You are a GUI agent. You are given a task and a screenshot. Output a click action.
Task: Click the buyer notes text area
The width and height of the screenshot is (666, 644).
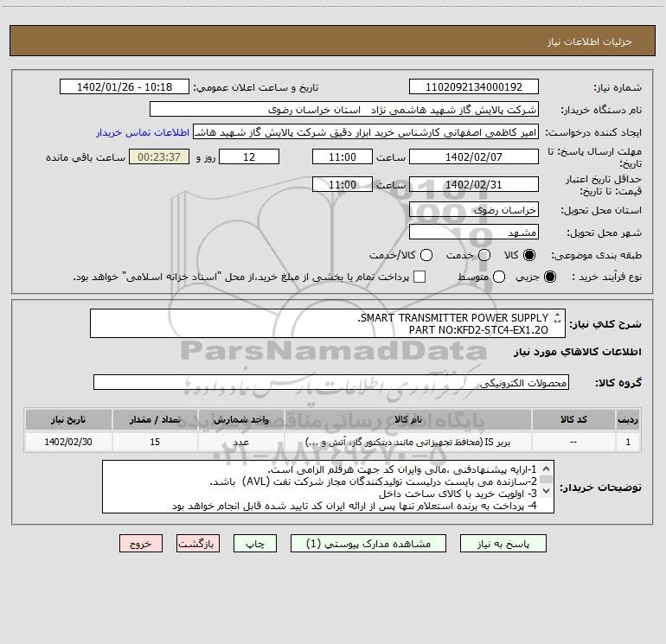pyautogui.click(x=328, y=487)
